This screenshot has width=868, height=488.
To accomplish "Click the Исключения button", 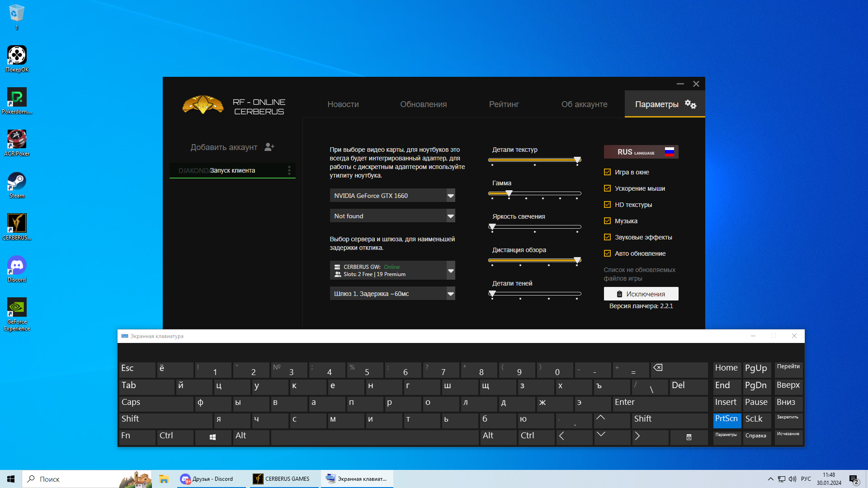I will [641, 294].
